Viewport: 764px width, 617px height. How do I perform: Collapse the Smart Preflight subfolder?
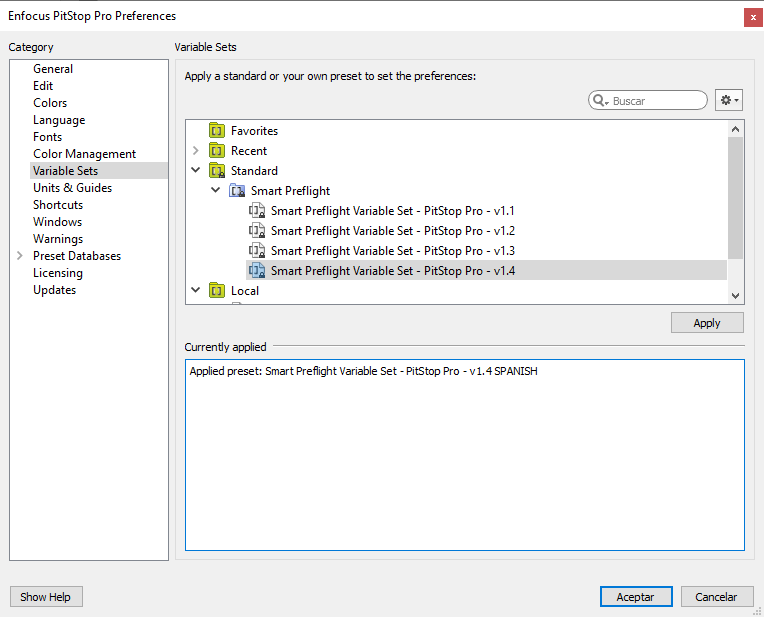pos(216,190)
